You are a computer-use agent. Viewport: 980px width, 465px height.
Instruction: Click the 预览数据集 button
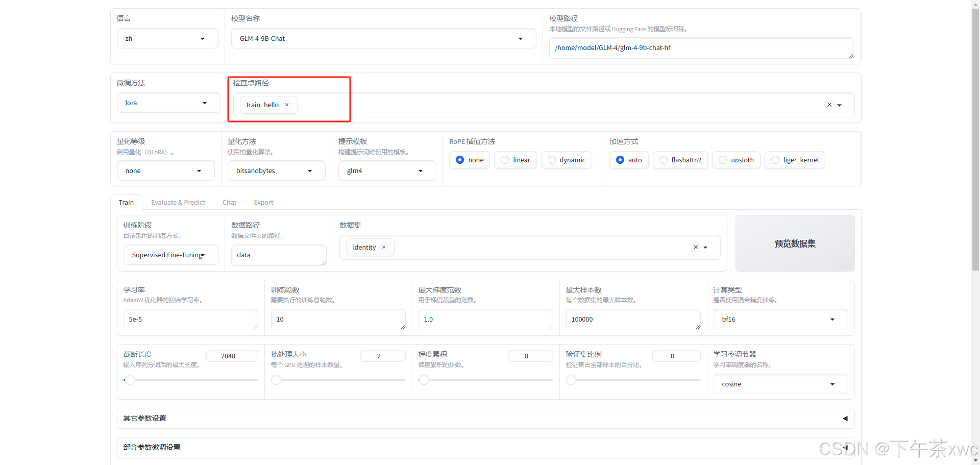[x=794, y=243]
